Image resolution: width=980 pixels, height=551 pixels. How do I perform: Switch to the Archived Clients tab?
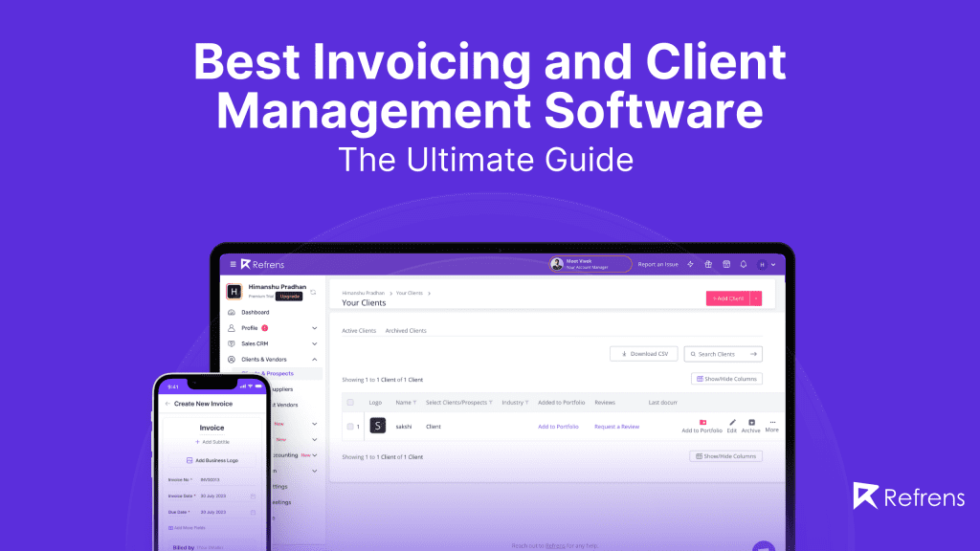pos(406,330)
